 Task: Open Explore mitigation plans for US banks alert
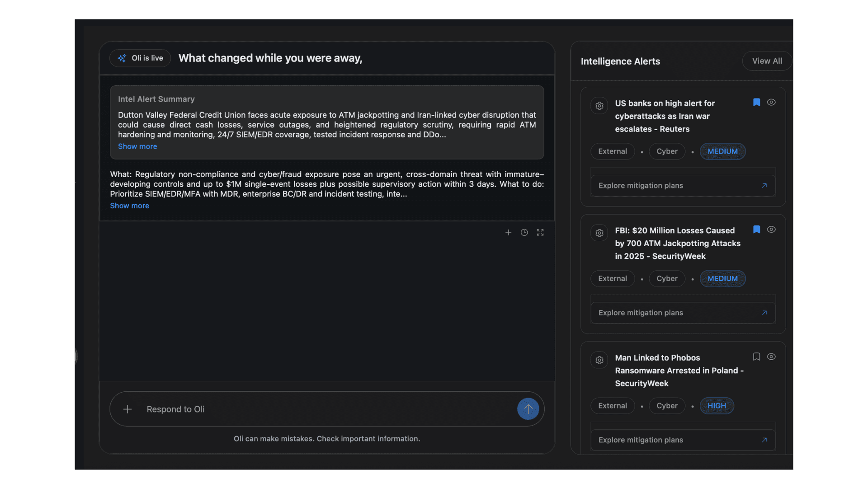(x=683, y=186)
